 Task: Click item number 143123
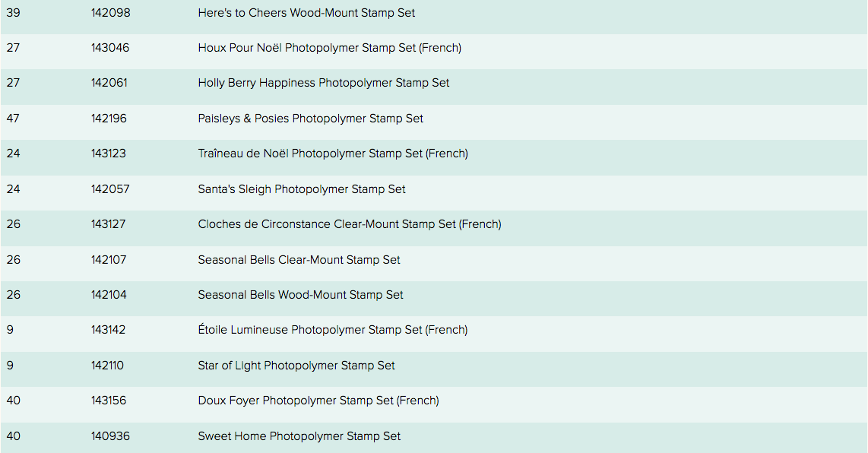coord(109,154)
